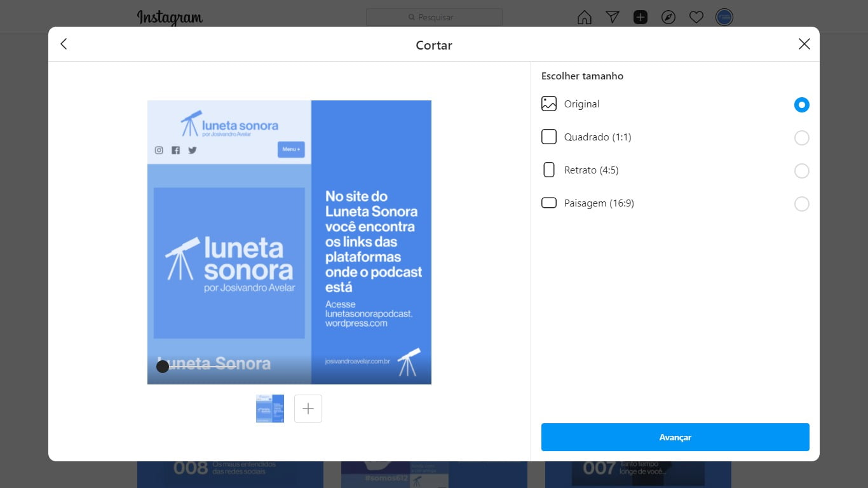The image size is (868, 488).
Task: Click the main Luneta Sonora crop preview
Action: point(289,242)
